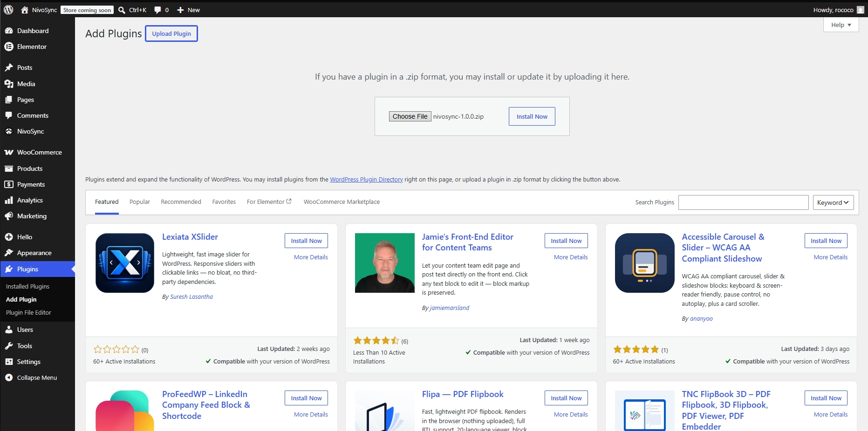Screen dimensions: 868x431
Task: Click the WooCommerce icon in sidebar
Action: click(9, 152)
